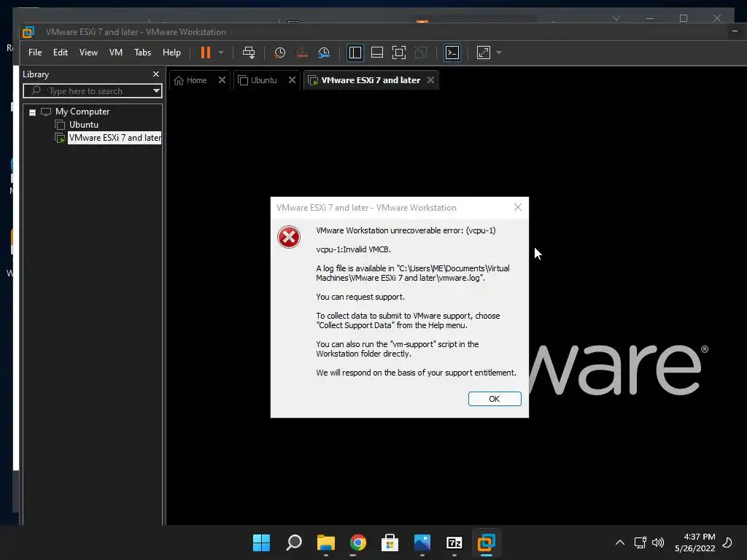
Task: Close the Library panel
Action: pyautogui.click(x=156, y=74)
